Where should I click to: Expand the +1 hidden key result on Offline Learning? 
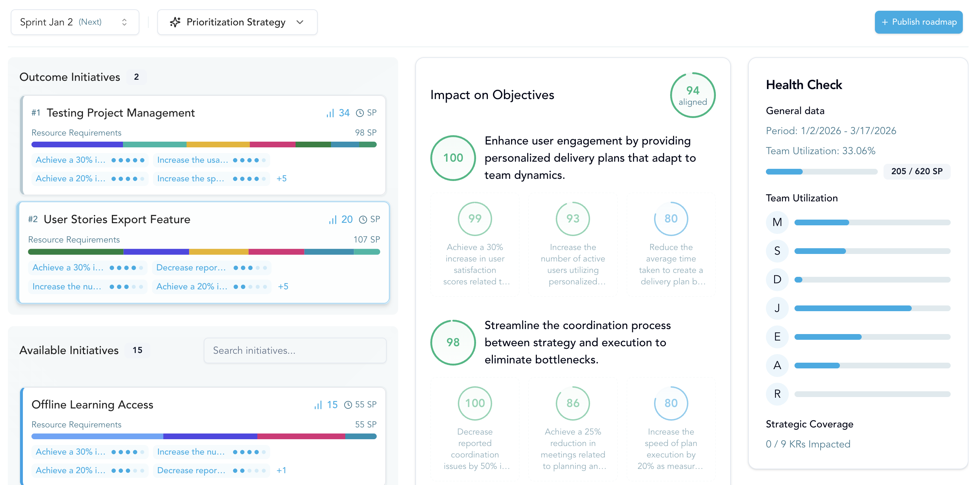coord(282,471)
